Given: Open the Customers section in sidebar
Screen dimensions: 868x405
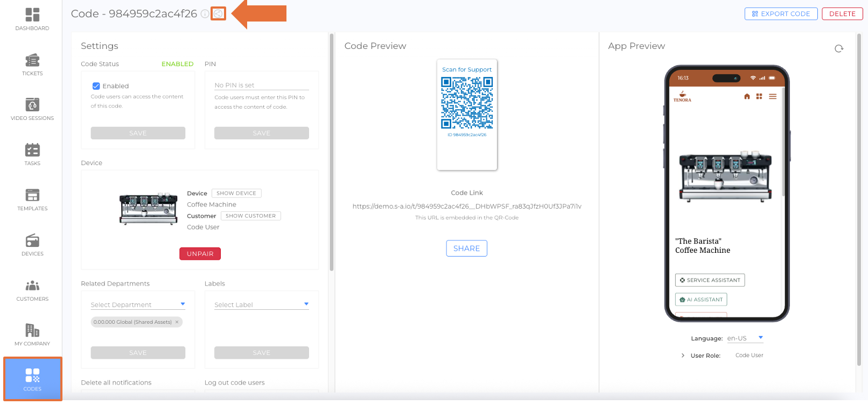Looking at the screenshot, I should click(x=32, y=290).
